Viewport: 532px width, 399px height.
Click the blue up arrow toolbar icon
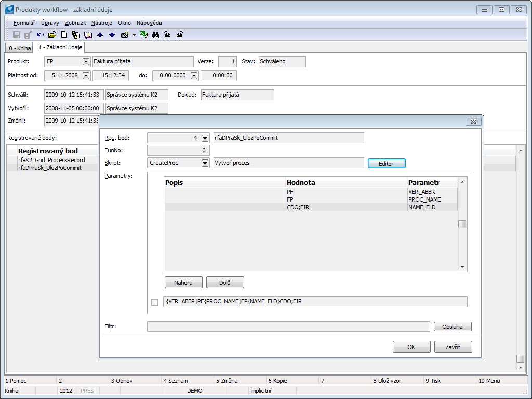(x=100, y=35)
